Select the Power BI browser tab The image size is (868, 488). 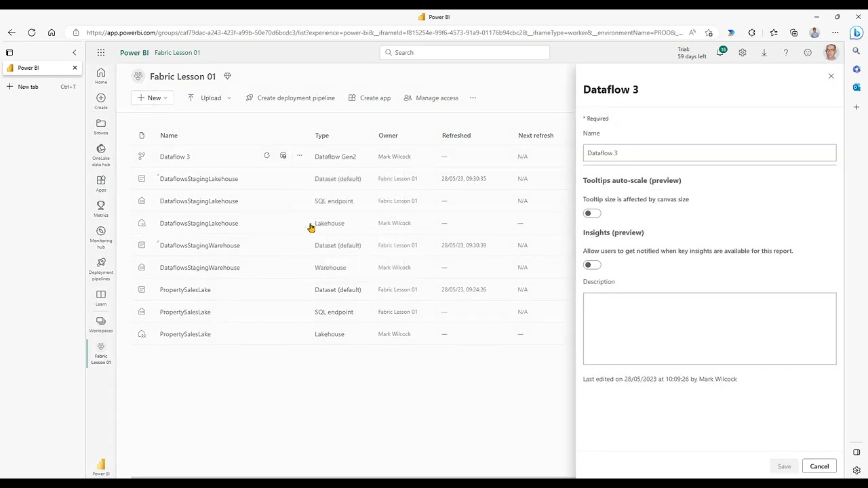click(x=41, y=68)
